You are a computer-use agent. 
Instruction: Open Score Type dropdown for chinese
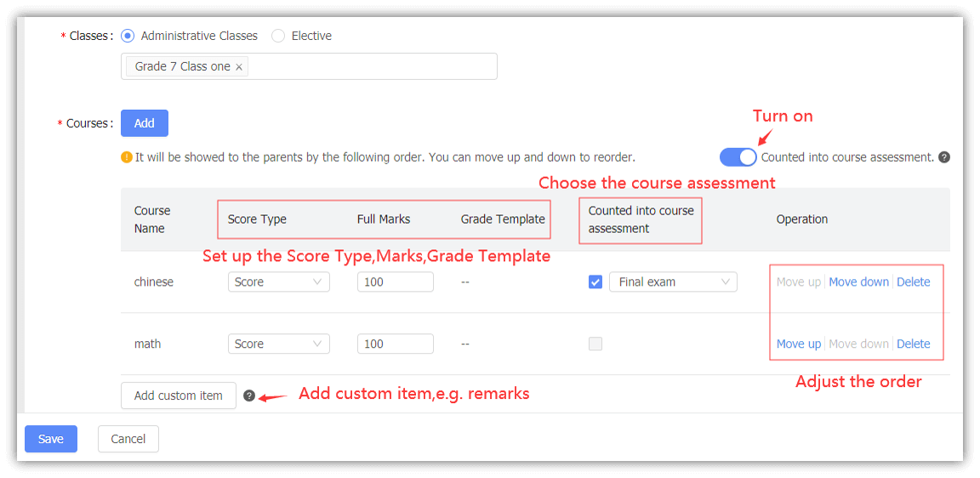[278, 282]
